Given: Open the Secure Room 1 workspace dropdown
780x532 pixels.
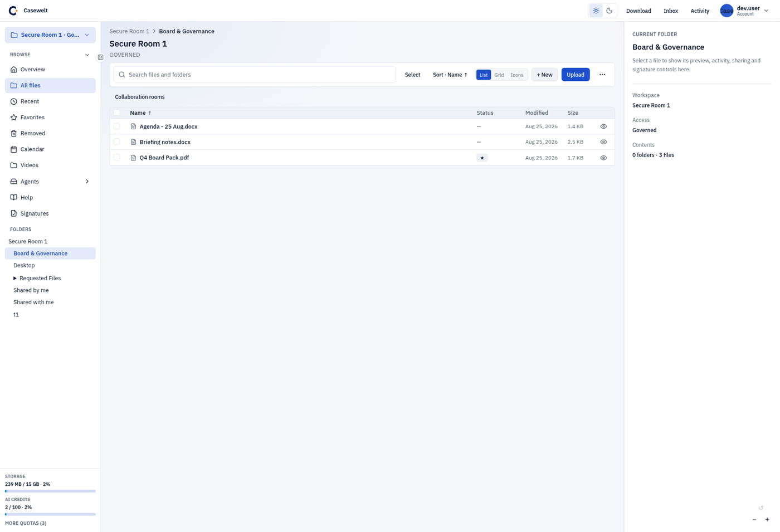Looking at the screenshot, I should (x=50, y=35).
